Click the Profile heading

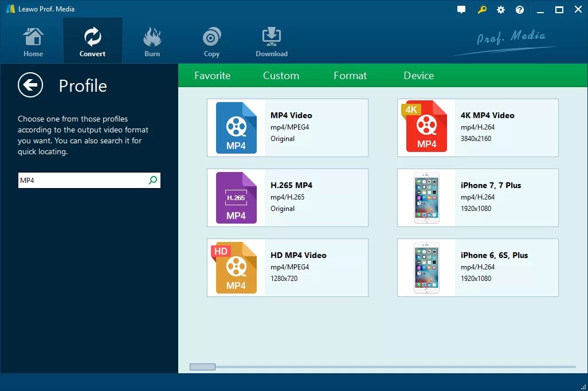click(x=83, y=85)
